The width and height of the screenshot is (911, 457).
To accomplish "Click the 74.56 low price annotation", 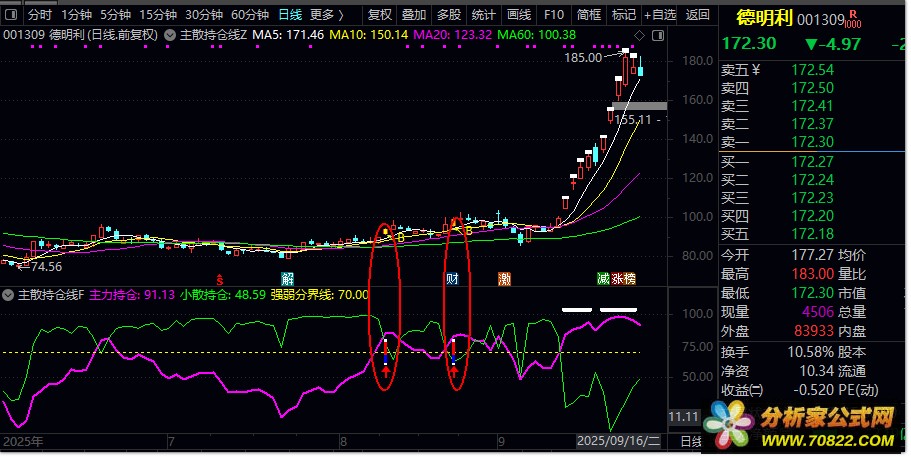I will tap(46, 267).
